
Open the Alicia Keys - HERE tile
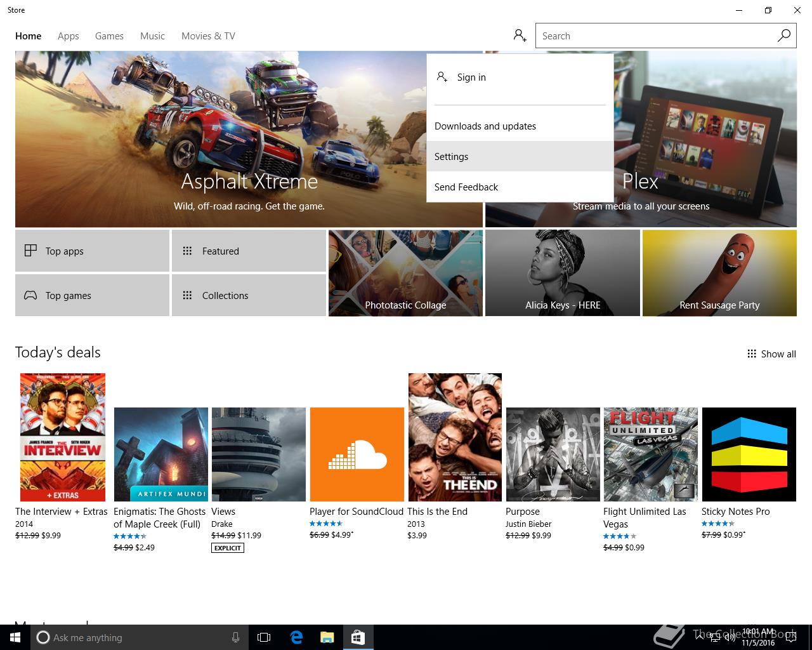click(563, 273)
